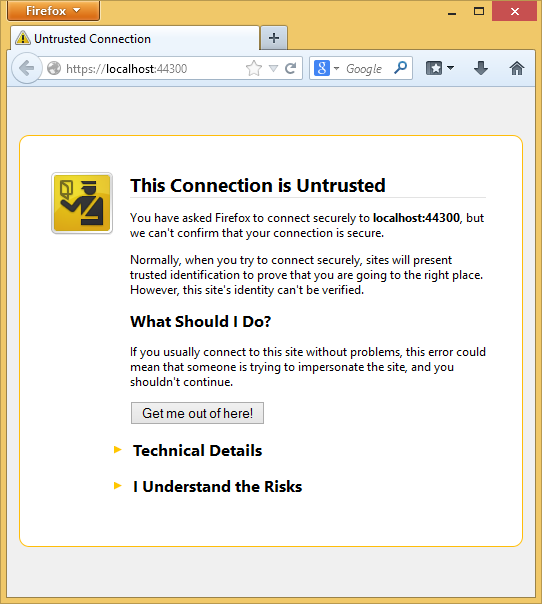542x604 pixels.
Task: Maximize the Firefox window
Action: (x=479, y=11)
